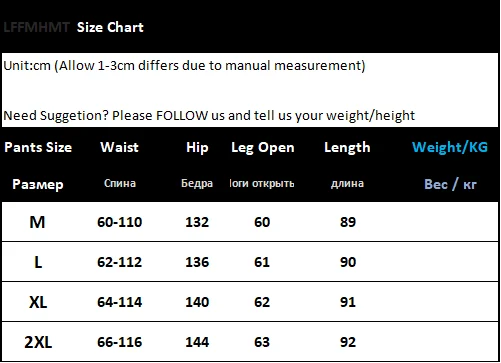
Task: Select the XL size row label
Action: (38, 302)
